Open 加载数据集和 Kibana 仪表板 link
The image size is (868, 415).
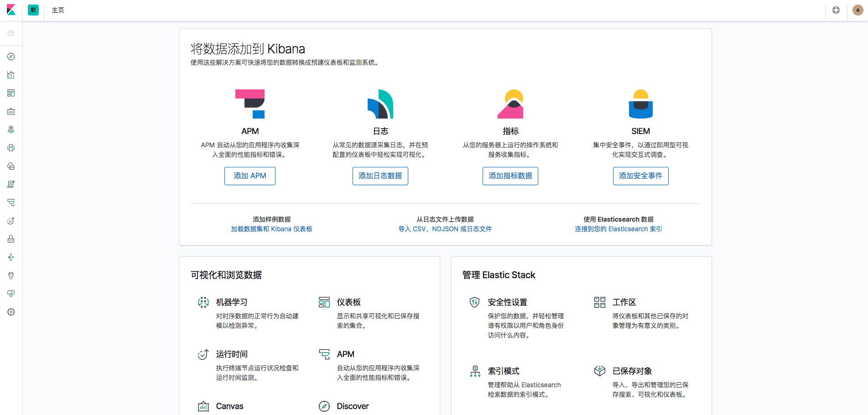click(x=271, y=228)
